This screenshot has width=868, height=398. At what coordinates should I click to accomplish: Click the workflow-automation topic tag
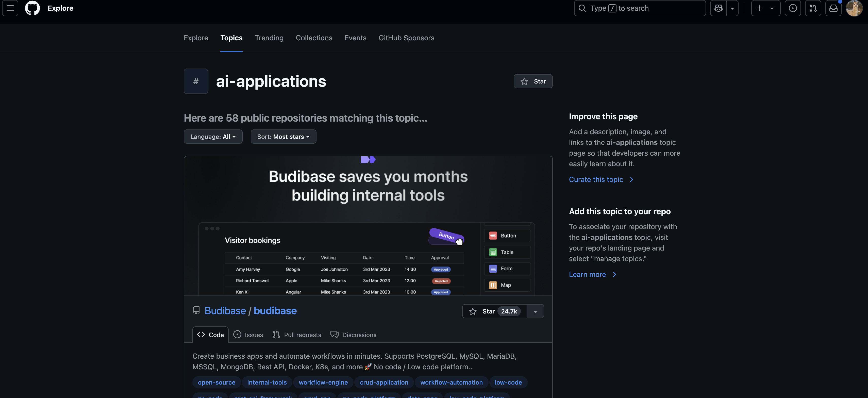tap(451, 383)
